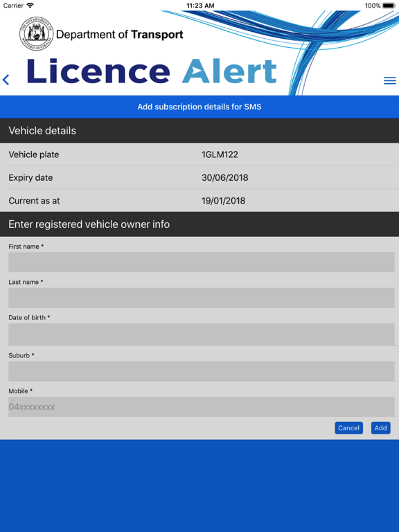The width and height of the screenshot is (399, 532).
Task: Click the Add button
Action: 381,428
